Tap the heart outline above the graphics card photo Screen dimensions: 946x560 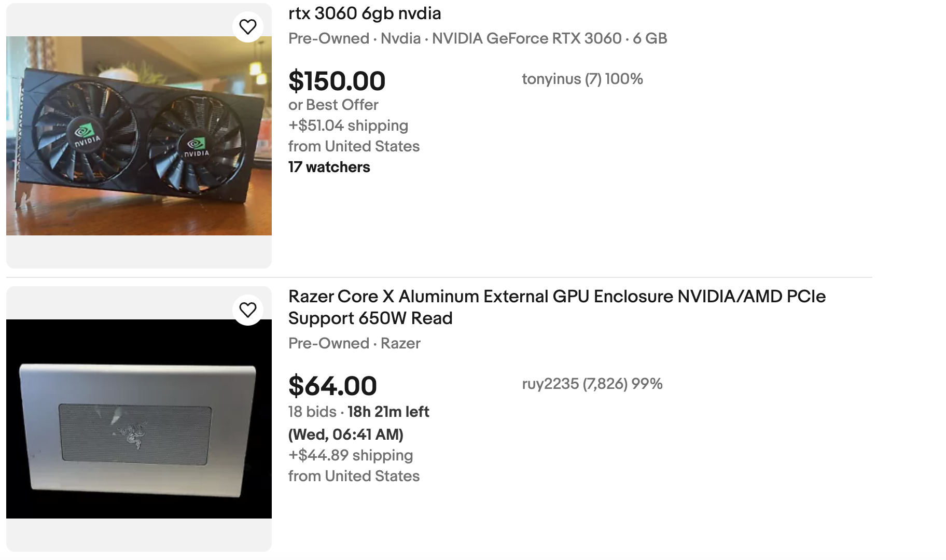(248, 26)
